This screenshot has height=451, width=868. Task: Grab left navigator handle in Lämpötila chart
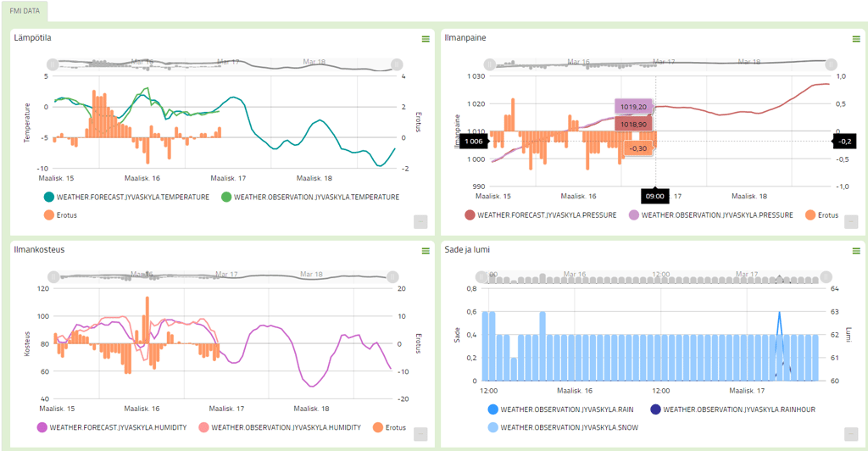tap(53, 64)
